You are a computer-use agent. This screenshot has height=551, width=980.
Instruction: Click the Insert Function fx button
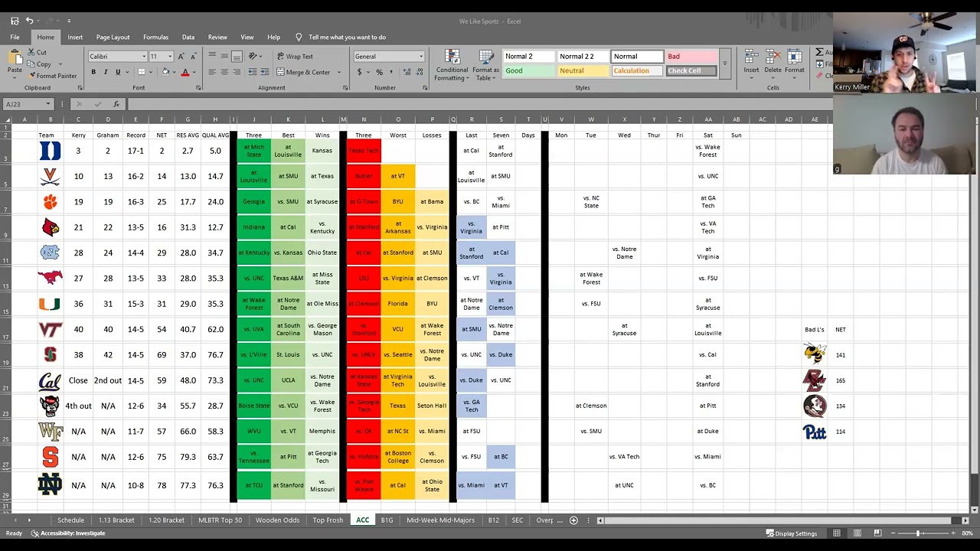(x=116, y=104)
